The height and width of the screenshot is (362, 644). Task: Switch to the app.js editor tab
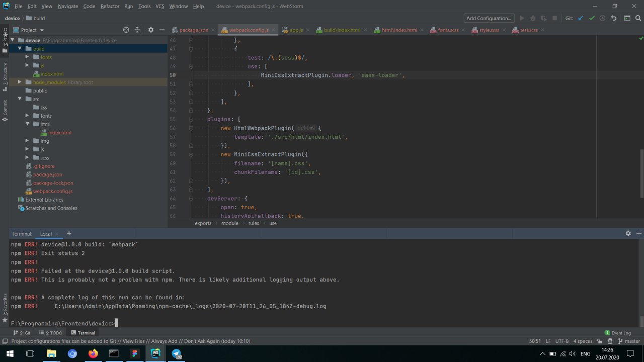[x=296, y=30]
